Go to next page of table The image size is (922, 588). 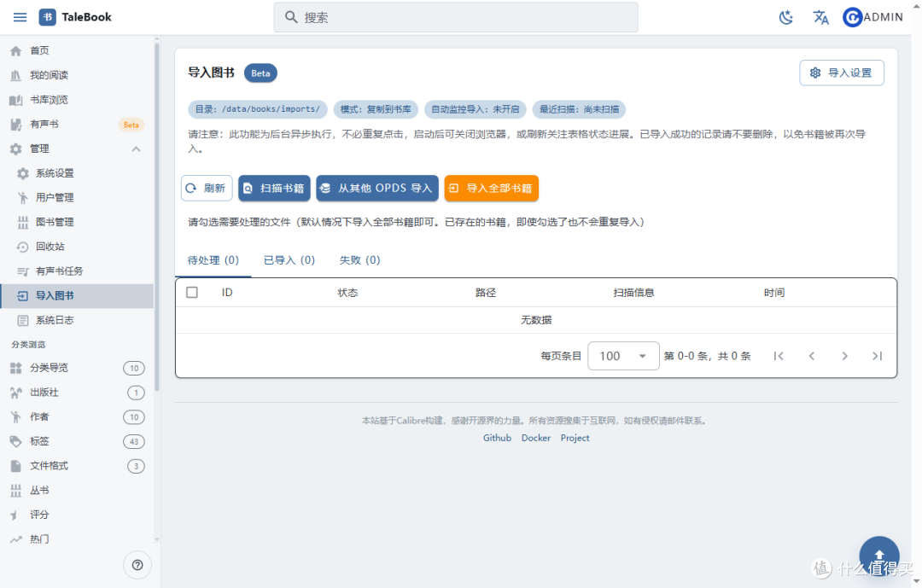tap(844, 356)
